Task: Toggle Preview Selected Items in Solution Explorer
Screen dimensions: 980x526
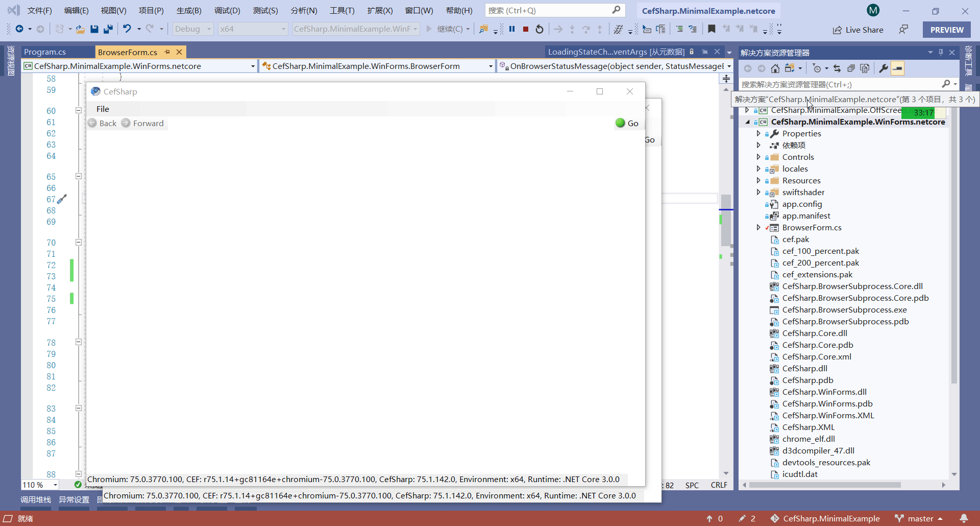Action: 898,68
